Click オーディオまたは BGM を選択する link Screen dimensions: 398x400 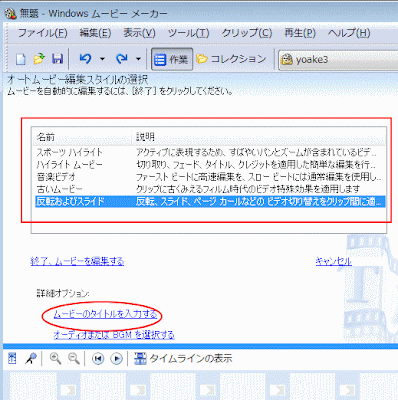114,334
